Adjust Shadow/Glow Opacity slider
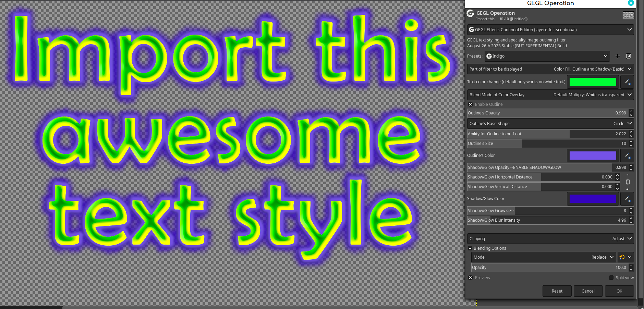The width and height of the screenshot is (644, 309). pos(548,168)
